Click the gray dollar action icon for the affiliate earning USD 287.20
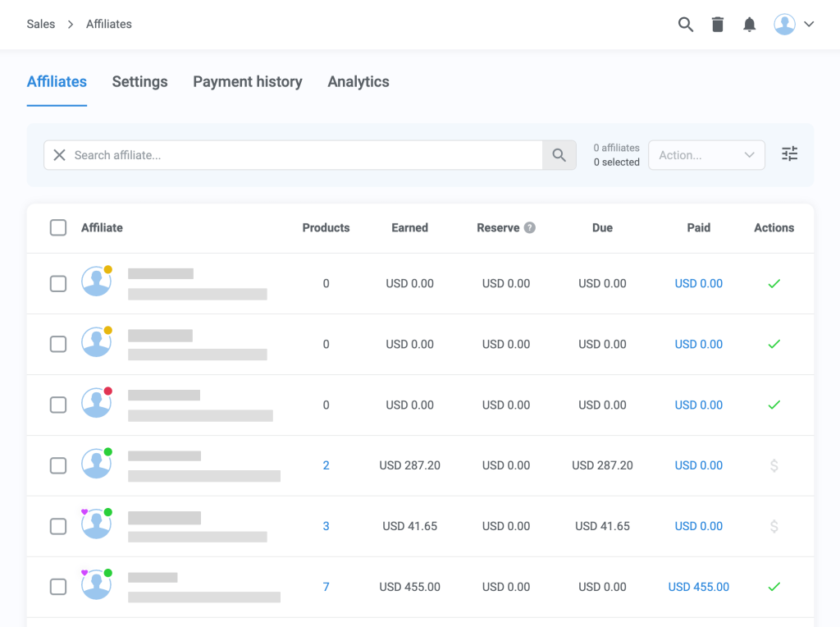This screenshot has height=627, width=840. coord(774,465)
